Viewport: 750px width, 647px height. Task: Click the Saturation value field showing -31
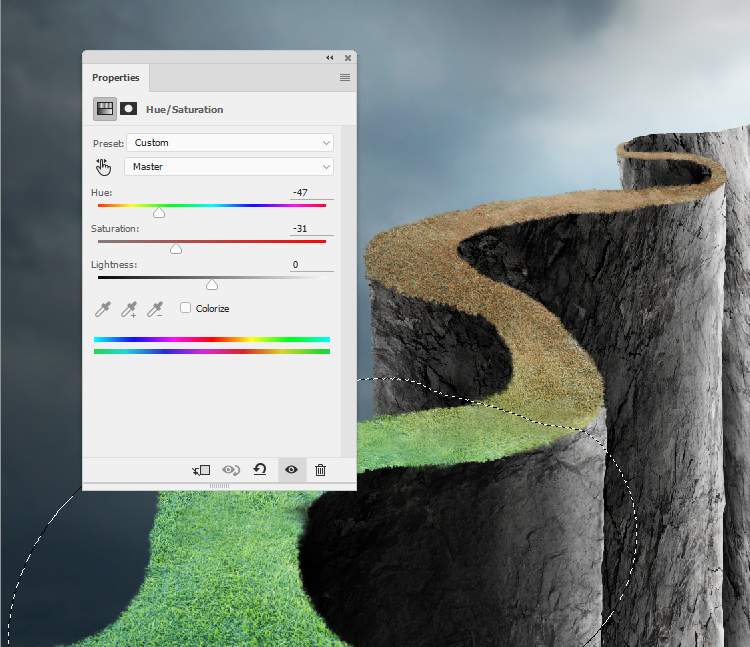(x=311, y=229)
